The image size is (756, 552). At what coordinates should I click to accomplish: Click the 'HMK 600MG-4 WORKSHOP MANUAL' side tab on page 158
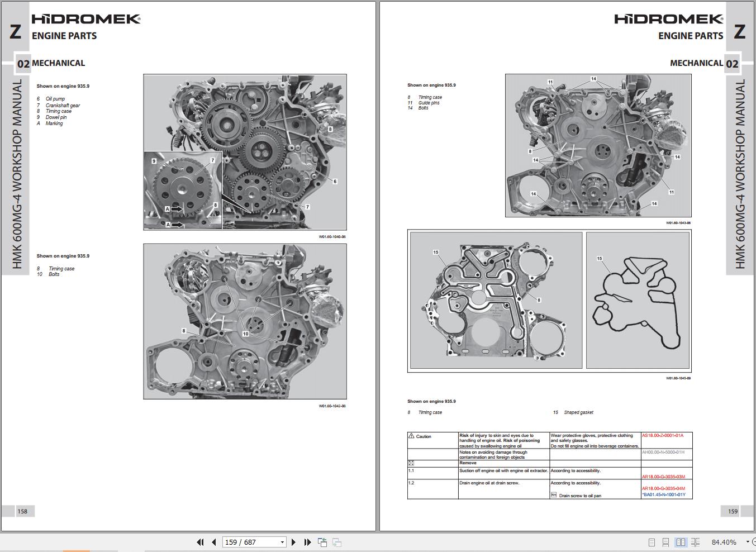pyautogui.click(x=17, y=173)
